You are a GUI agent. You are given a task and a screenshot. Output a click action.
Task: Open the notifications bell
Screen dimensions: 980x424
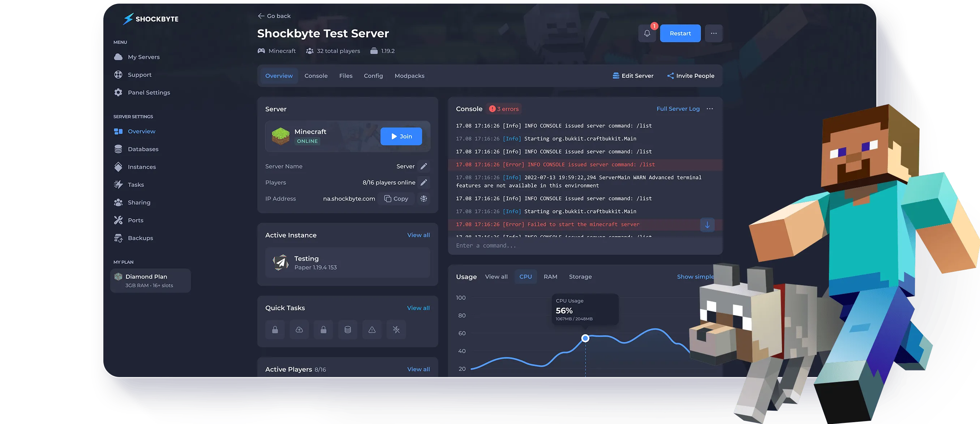click(x=647, y=33)
